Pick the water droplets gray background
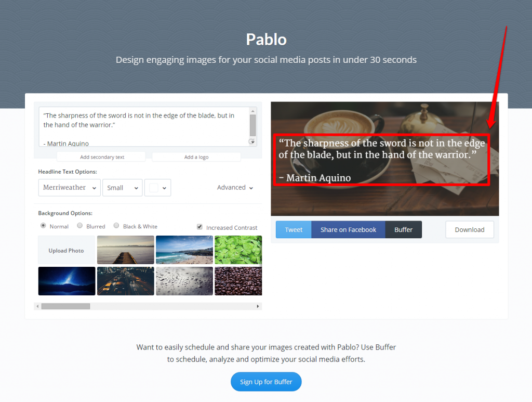The height and width of the screenshot is (402, 532). (184, 281)
